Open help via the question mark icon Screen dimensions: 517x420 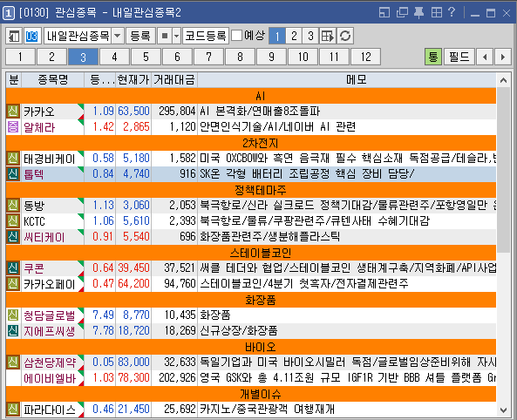point(452,12)
